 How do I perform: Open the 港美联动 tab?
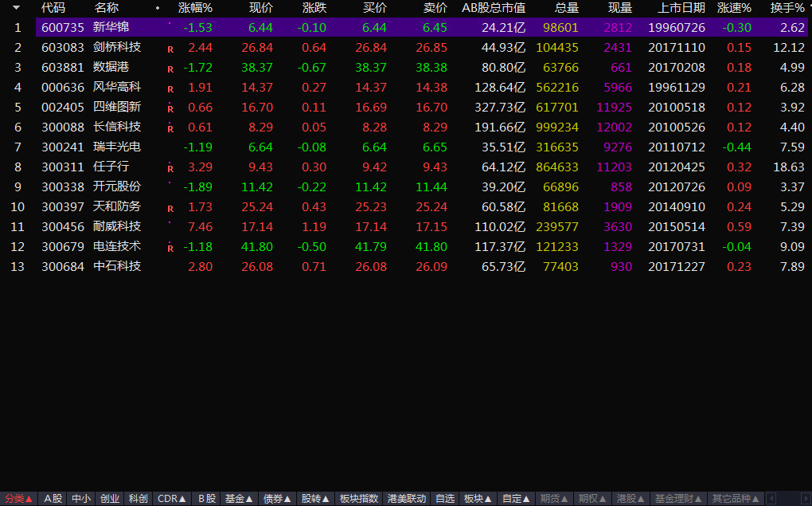[406, 499]
